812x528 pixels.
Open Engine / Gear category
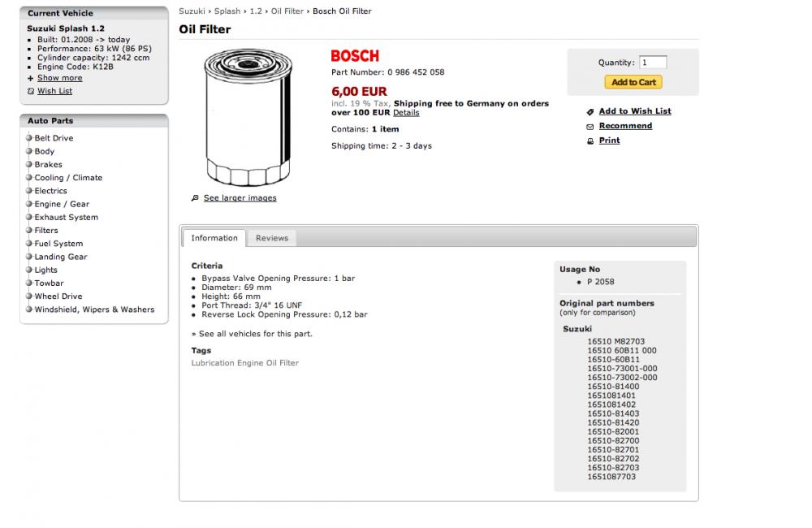click(62, 204)
